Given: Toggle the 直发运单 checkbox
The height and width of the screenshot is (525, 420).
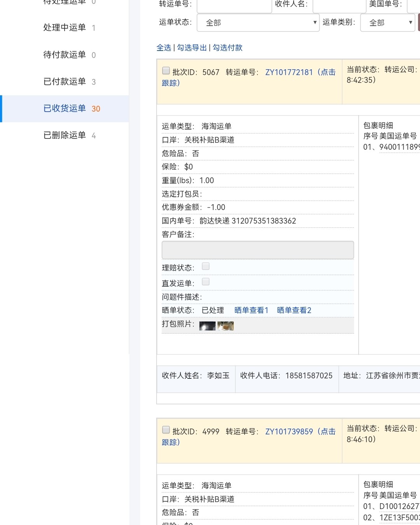Looking at the screenshot, I should (205, 282).
